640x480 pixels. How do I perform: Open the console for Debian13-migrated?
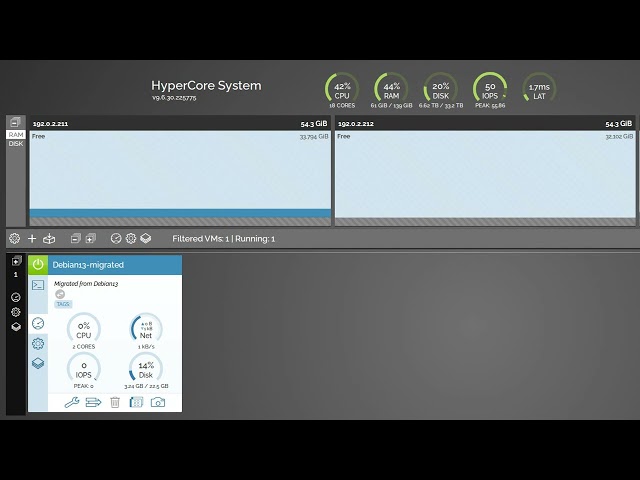pyautogui.click(x=38, y=285)
